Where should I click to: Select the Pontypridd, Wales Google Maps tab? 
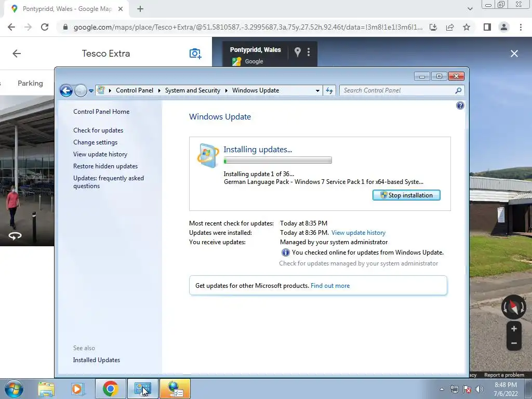(66, 9)
